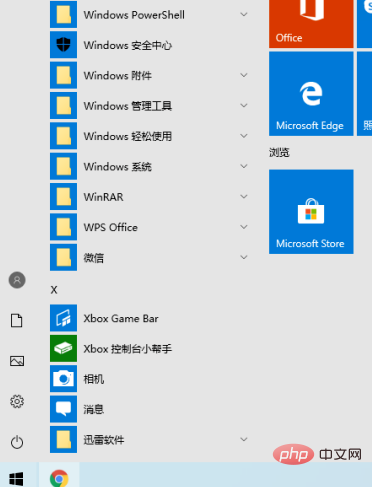Expand the Windows 附件 folder chevron
The width and height of the screenshot is (372, 487).
pyautogui.click(x=244, y=75)
